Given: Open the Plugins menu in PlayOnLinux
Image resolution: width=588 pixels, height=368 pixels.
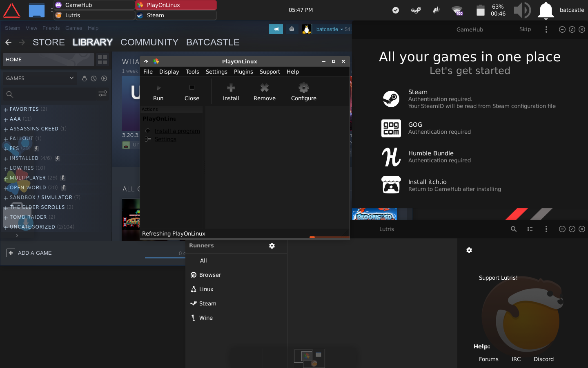Looking at the screenshot, I should [243, 72].
